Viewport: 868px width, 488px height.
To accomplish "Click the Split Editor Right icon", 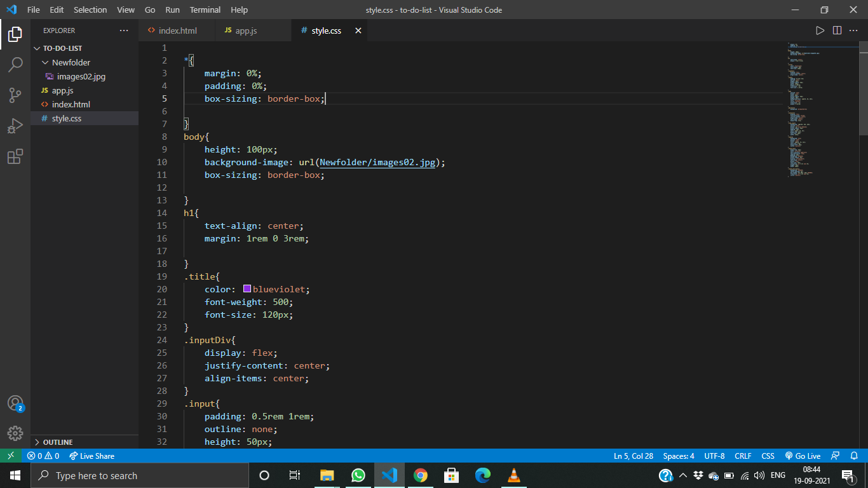I will pos(837,30).
